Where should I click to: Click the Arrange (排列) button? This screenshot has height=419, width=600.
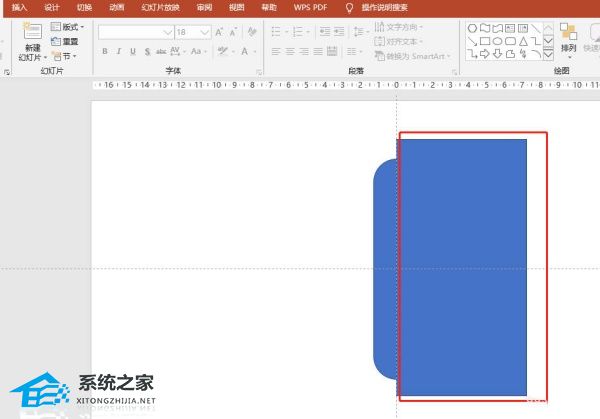pyautogui.click(x=568, y=40)
